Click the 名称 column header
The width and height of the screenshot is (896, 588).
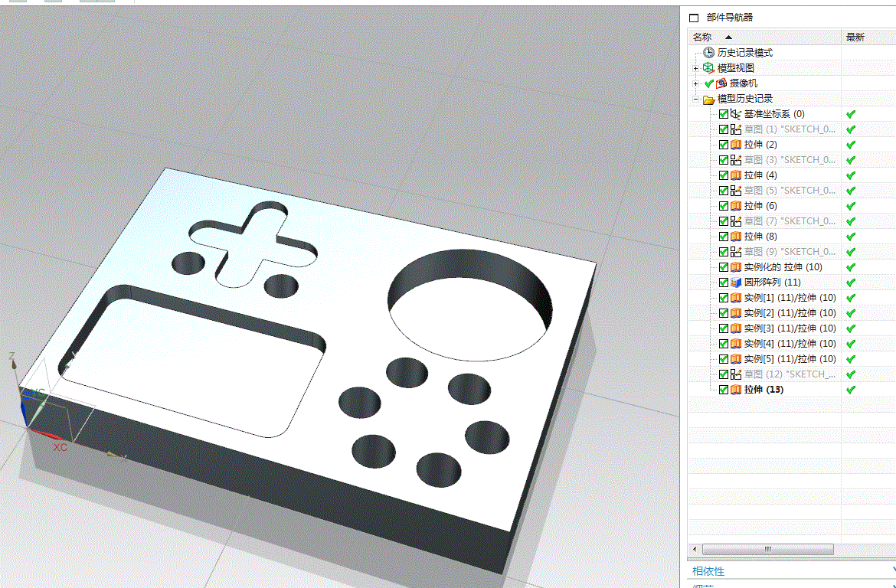pyautogui.click(x=764, y=38)
